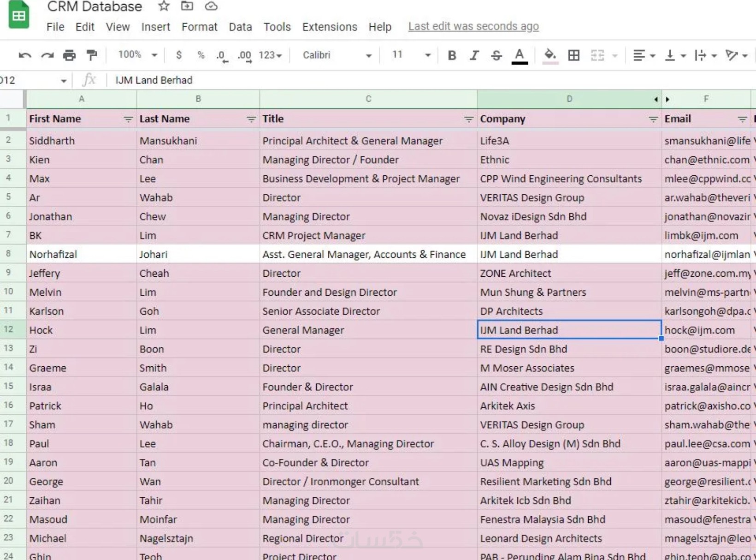This screenshot has width=756, height=560.
Task: Click the formula bar input
Action: point(431,80)
